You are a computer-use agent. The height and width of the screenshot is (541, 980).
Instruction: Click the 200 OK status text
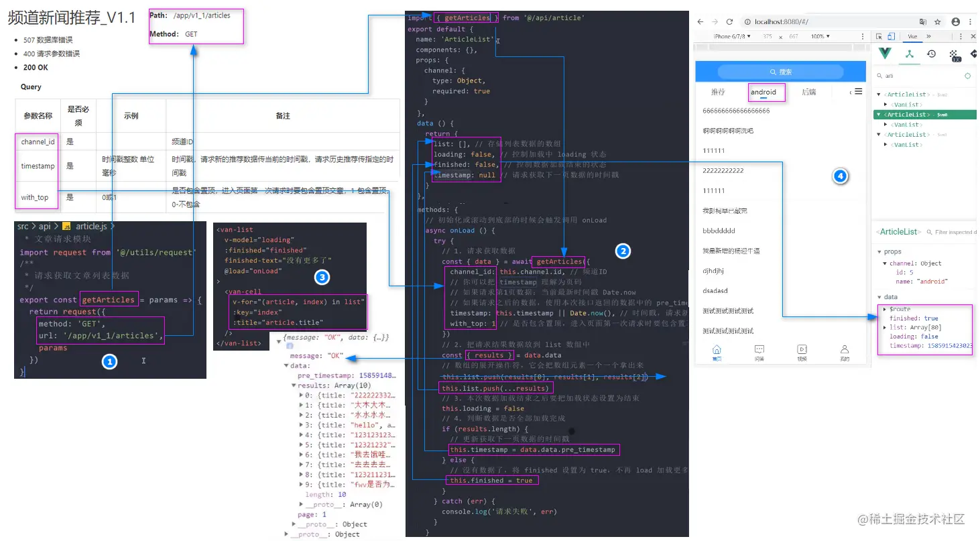pyautogui.click(x=36, y=67)
